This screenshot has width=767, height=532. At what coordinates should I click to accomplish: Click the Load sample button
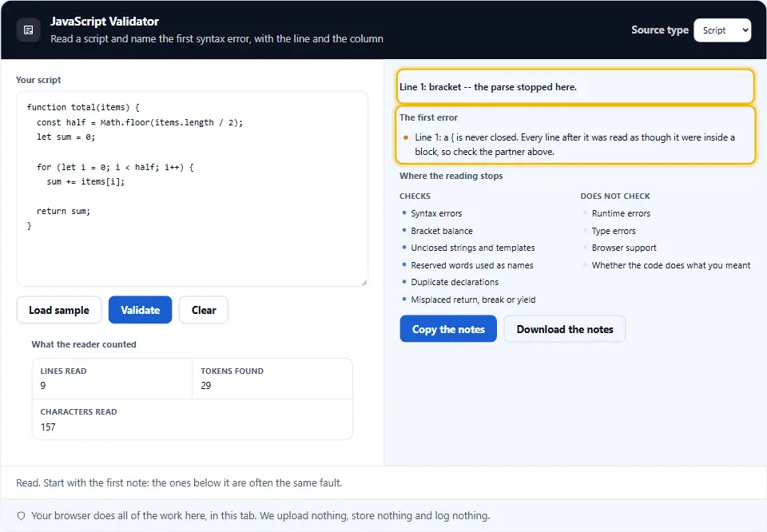pos(59,310)
